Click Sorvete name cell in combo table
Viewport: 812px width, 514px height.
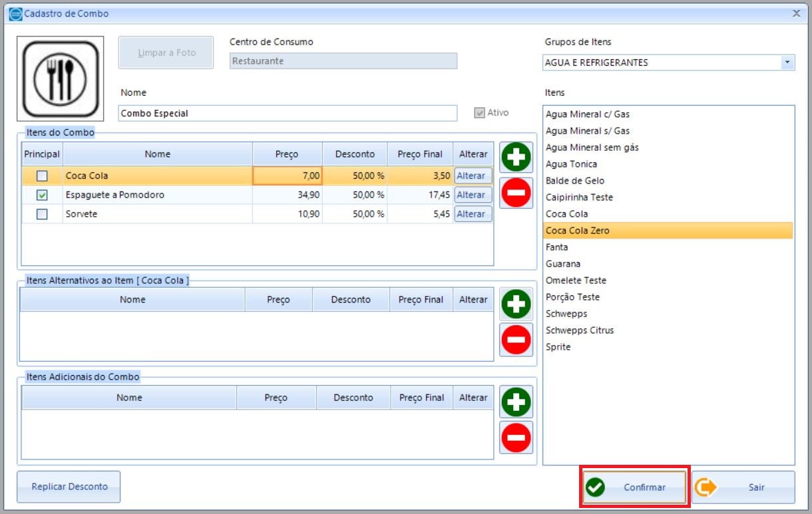(158, 214)
